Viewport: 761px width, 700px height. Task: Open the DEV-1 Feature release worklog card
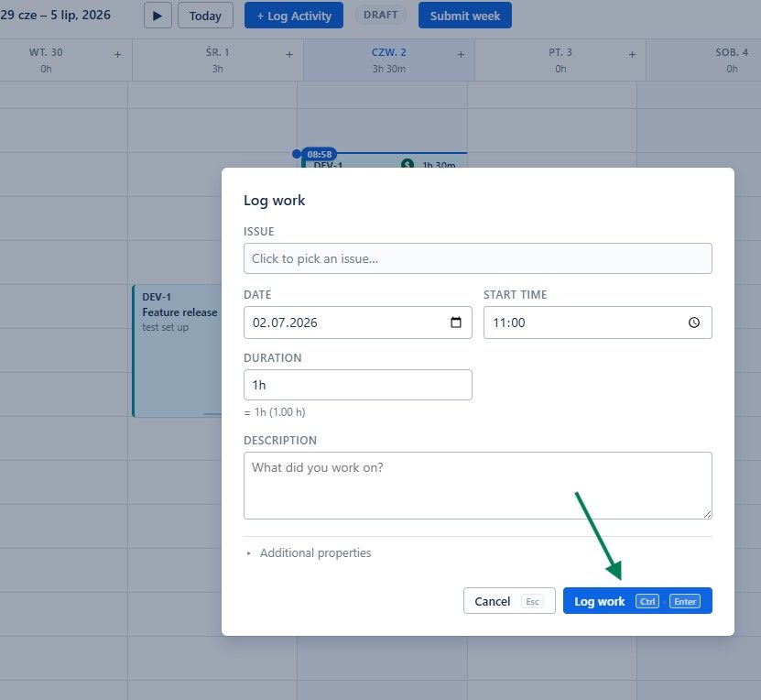pyautogui.click(x=178, y=351)
